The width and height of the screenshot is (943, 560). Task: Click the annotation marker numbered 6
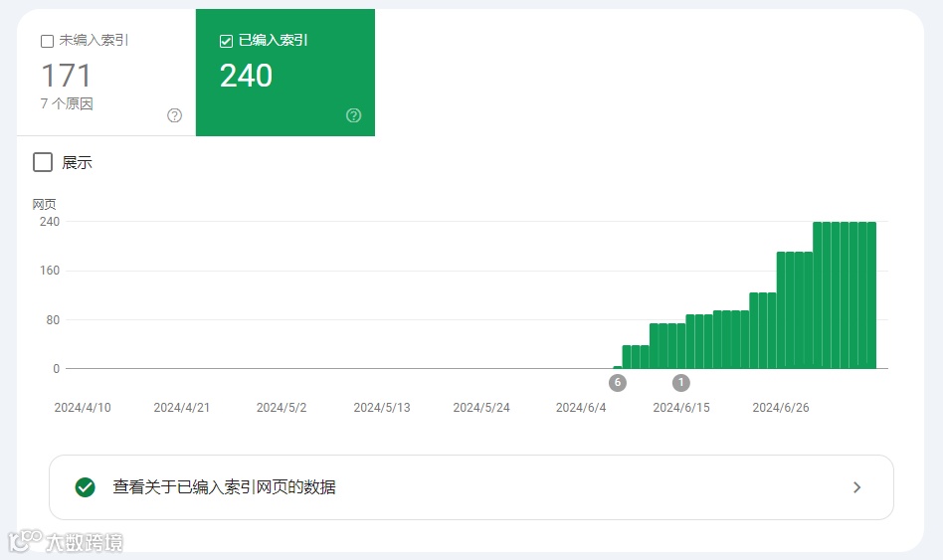click(617, 383)
